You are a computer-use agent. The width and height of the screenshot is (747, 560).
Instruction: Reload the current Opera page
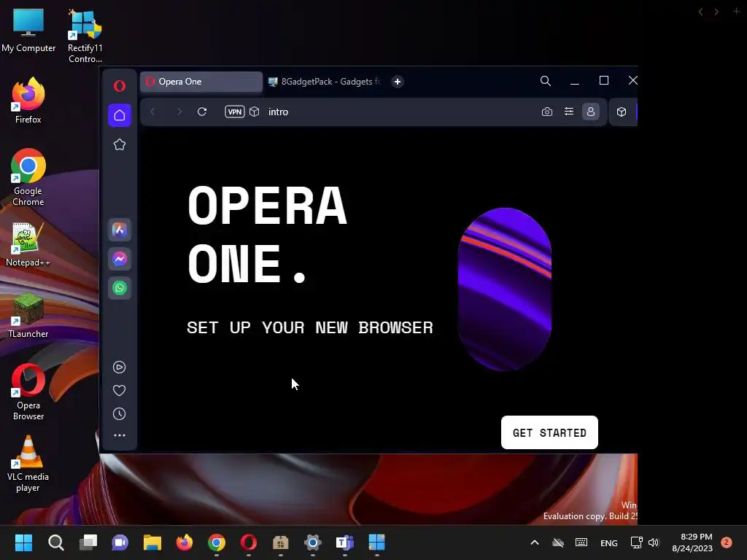(x=202, y=112)
